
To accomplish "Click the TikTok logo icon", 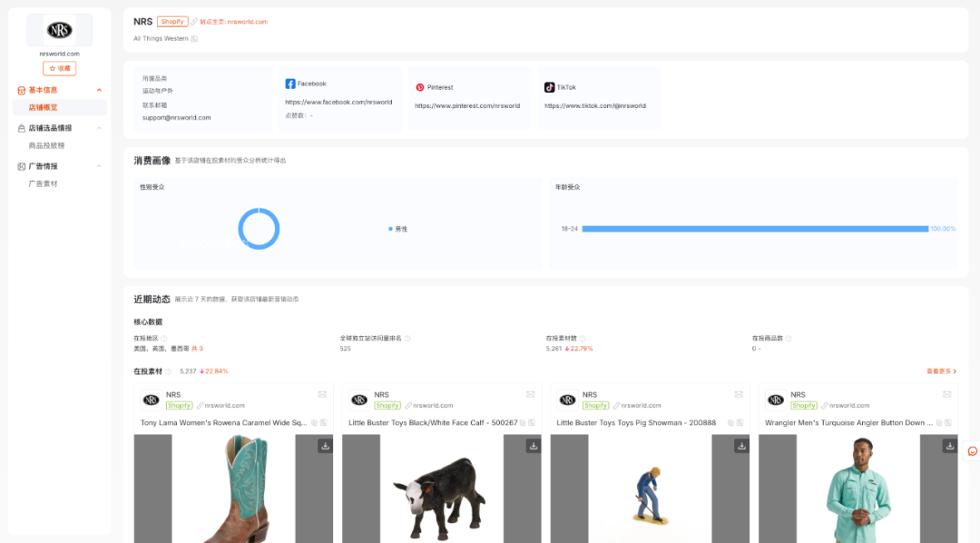I will (x=549, y=87).
